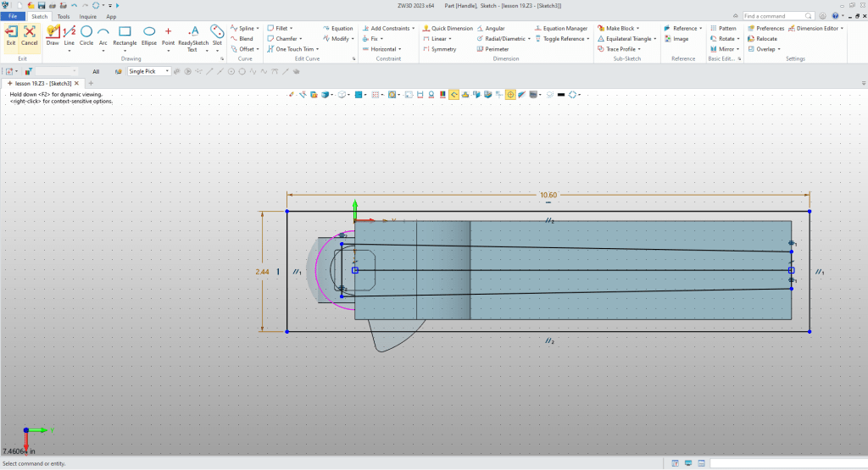Image resolution: width=868 pixels, height=470 pixels.
Task: Toggle the highlighted yellow display-mode icon in view toolbar
Action: [453, 94]
